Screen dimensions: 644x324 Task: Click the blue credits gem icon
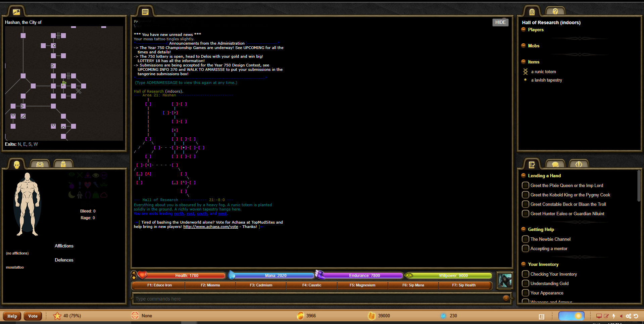click(x=443, y=316)
